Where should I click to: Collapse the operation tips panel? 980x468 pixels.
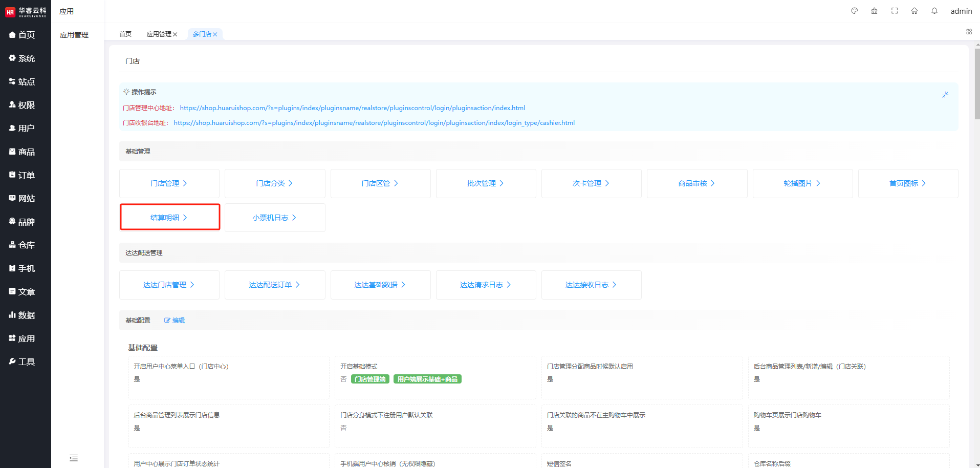point(945,95)
